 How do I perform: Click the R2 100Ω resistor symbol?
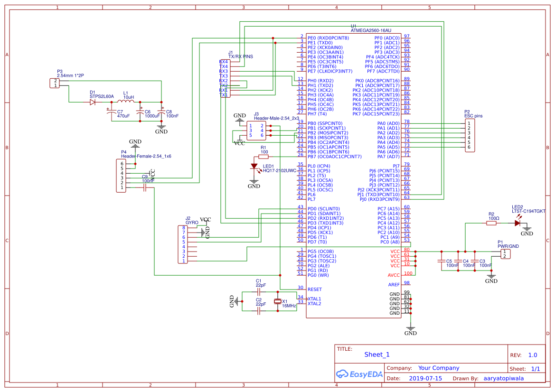(x=491, y=223)
